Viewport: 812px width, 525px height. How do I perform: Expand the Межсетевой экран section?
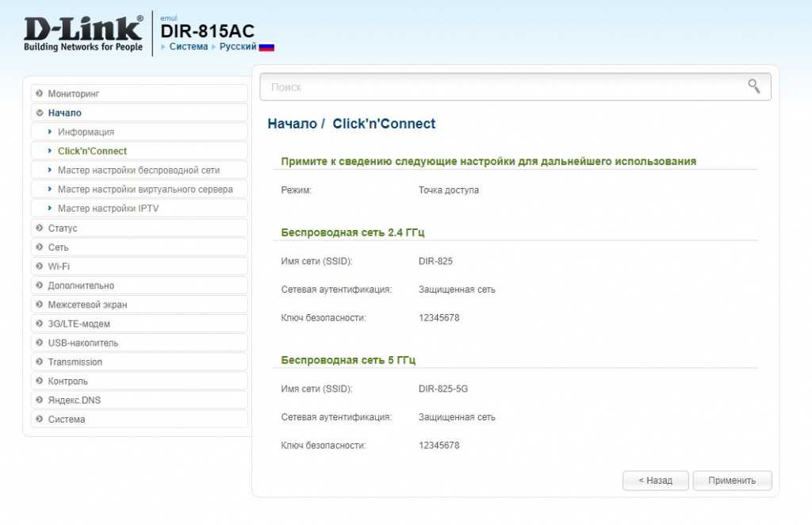[87, 305]
